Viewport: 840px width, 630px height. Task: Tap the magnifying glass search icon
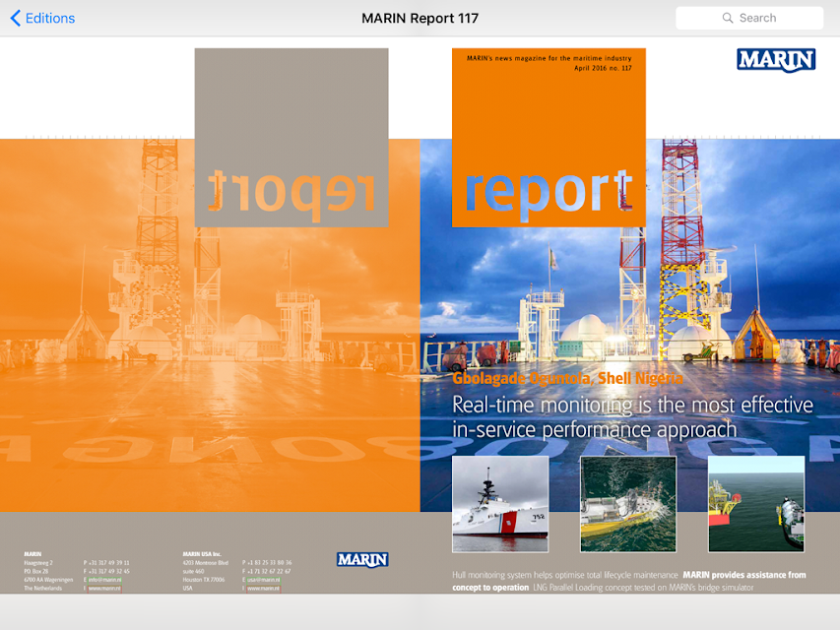click(727, 19)
